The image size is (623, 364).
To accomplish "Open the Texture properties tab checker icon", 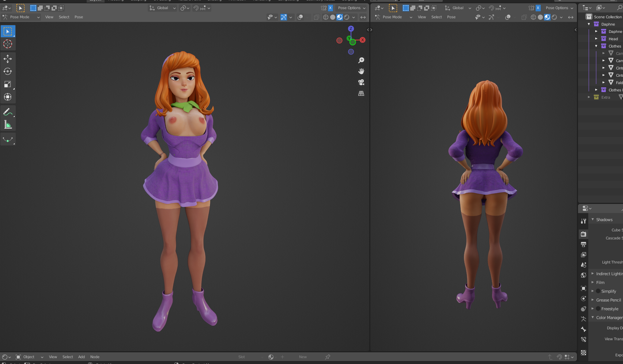I will 584,353.
